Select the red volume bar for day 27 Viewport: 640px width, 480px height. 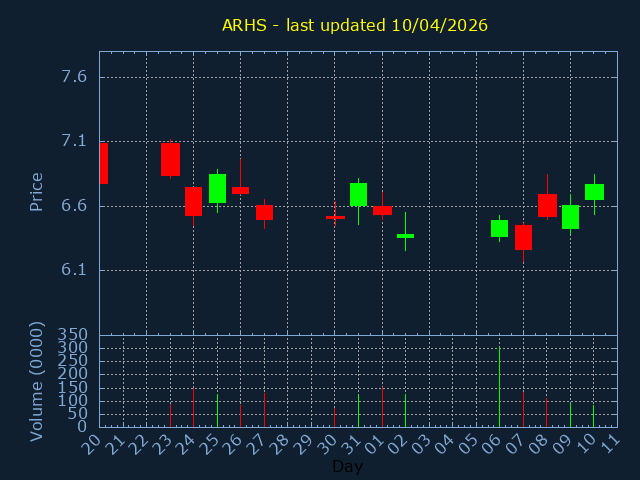pyautogui.click(x=264, y=409)
